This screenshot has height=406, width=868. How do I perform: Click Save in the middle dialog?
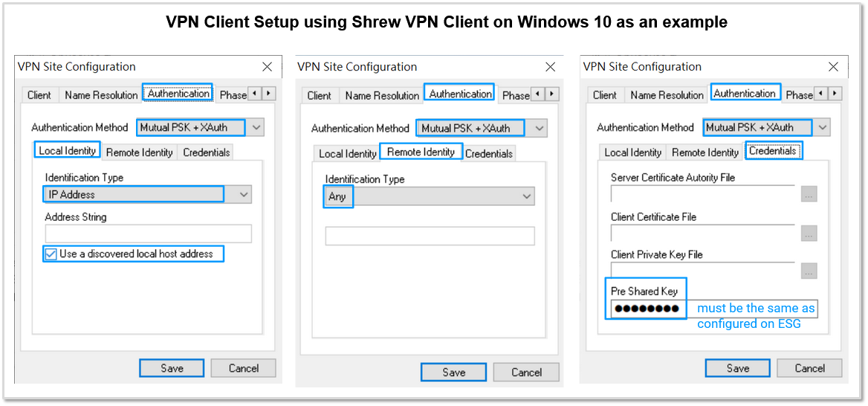[454, 373]
